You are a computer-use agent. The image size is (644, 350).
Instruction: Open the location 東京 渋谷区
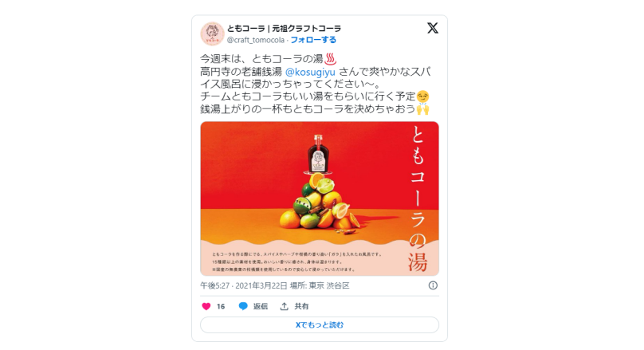(x=329, y=285)
